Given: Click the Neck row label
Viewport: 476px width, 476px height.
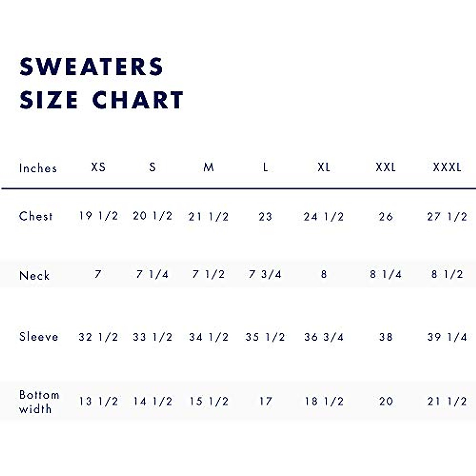Looking at the screenshot, I should coord(35,275).
